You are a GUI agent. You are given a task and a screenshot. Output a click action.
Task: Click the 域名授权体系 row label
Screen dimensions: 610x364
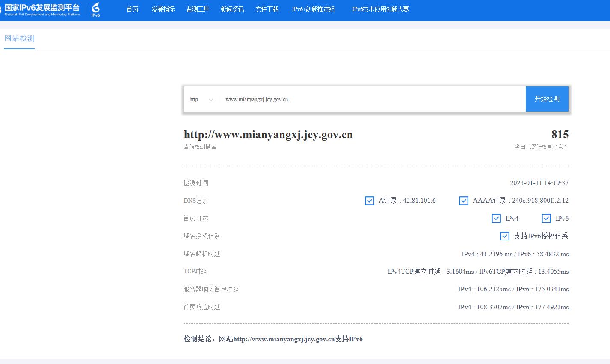(x=201, y=236)
